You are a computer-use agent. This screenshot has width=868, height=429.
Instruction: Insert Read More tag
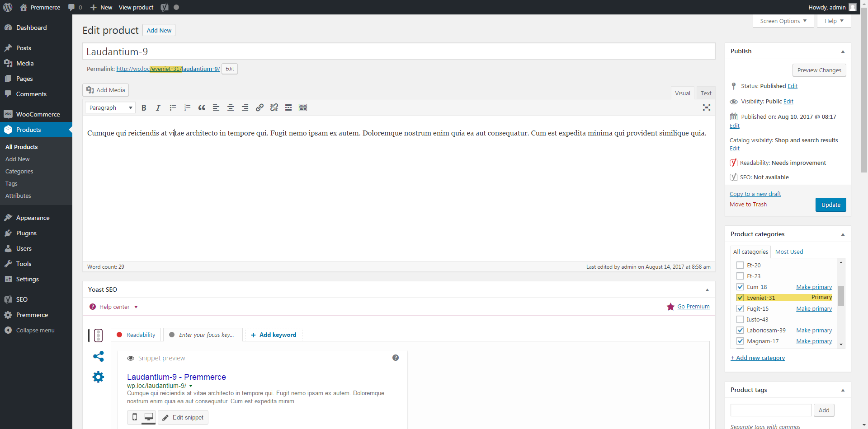[x=288, y=107]
